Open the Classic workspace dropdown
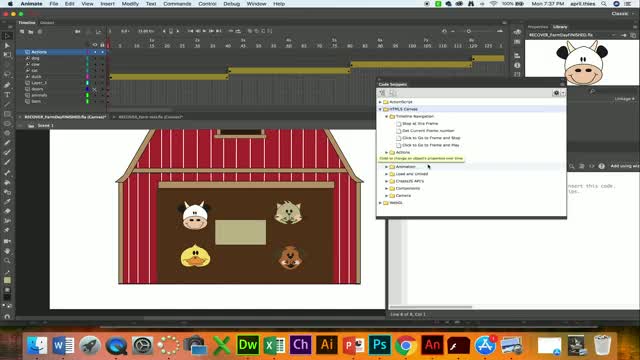The image size is (640, 360). click(x=623, y=13)
